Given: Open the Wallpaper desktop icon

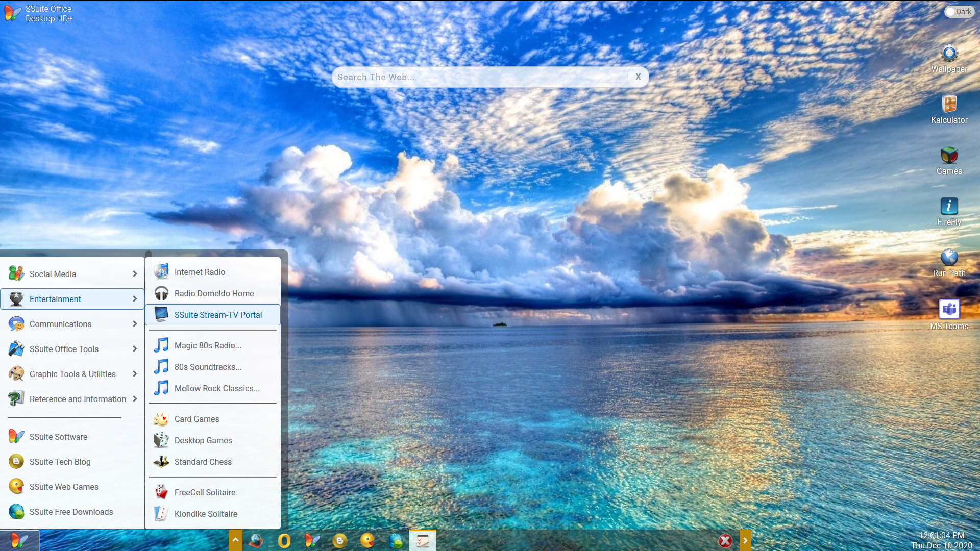Looking at the screenshot, I should click(x=949, y=54).
